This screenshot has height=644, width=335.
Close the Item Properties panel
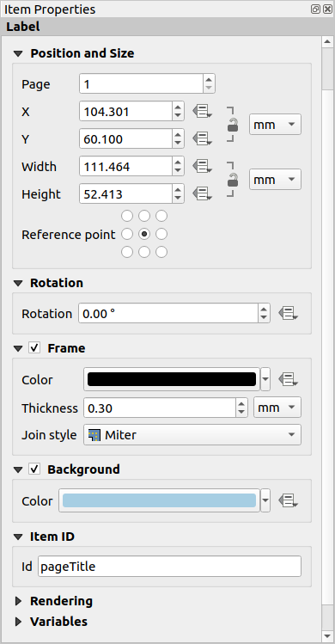(327, 9)
